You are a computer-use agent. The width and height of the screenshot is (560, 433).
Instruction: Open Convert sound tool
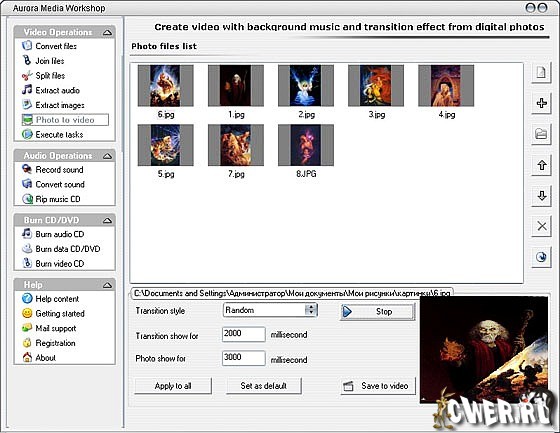pos(53,184)
